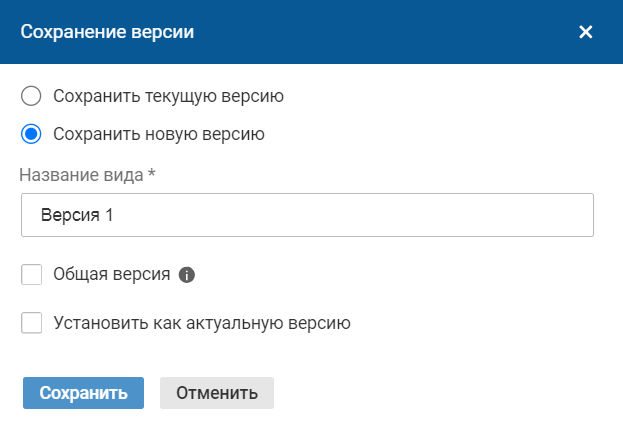Viewport: 623px width, 429px height.
Task: Click the Название вида field label
Action: click(x=82, y=175)
